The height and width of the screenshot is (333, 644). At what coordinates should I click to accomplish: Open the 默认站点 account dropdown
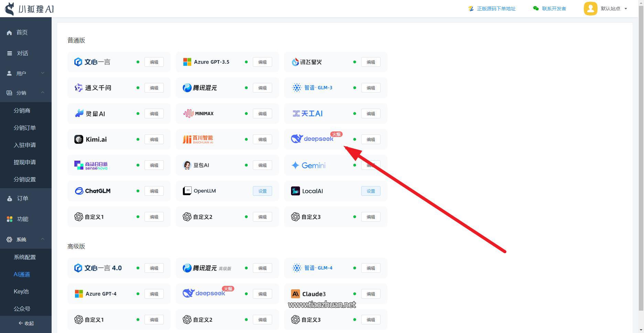614,9
